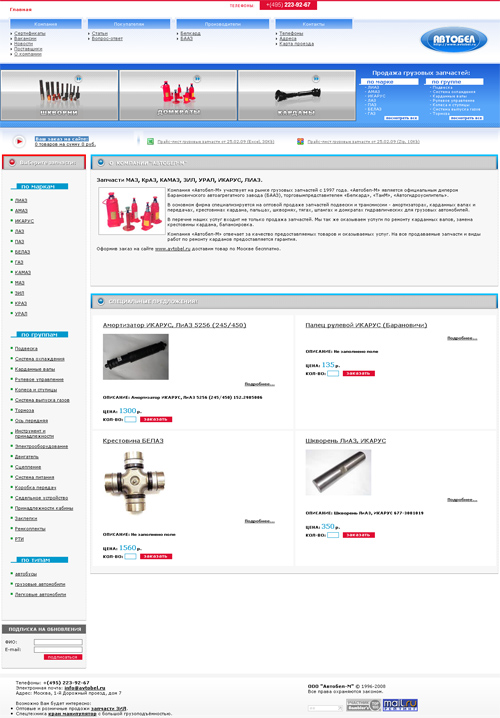
Task: Open the автобусы type link
Action: click(x=26, y=574)
